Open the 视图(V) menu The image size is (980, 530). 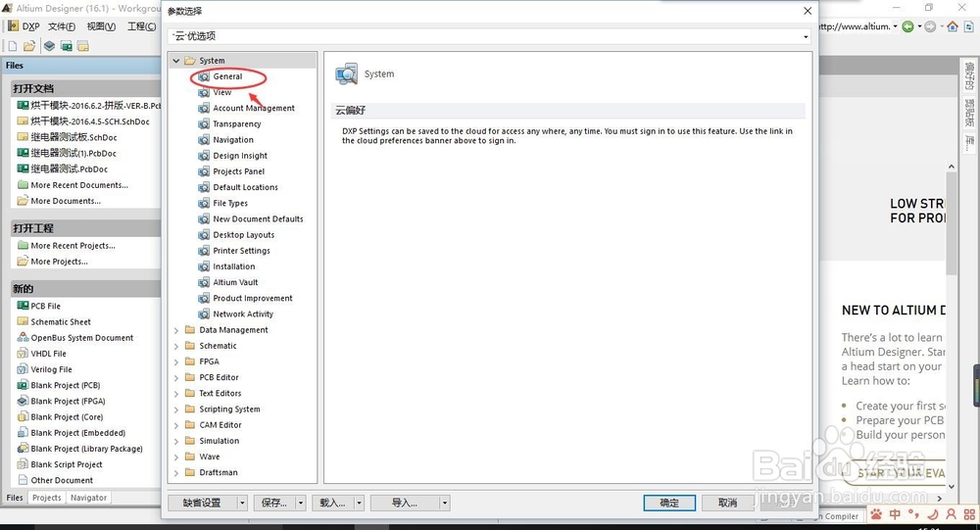(101, 26)
